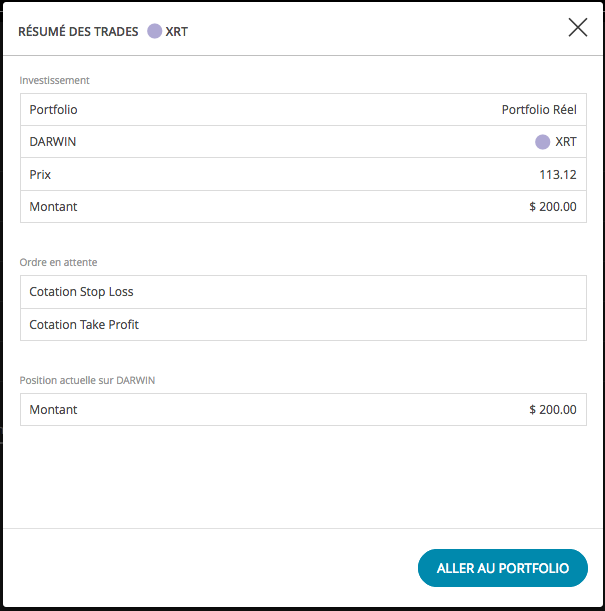This screenshot has height=611, width=605.
Task: Click the Montant $ 200.00 under Investissement
Action: tap(552, 207)
